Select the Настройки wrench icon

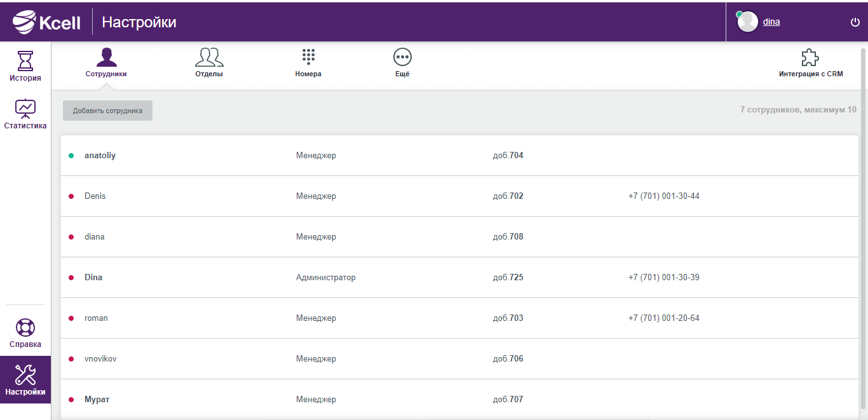pos(25,374)
